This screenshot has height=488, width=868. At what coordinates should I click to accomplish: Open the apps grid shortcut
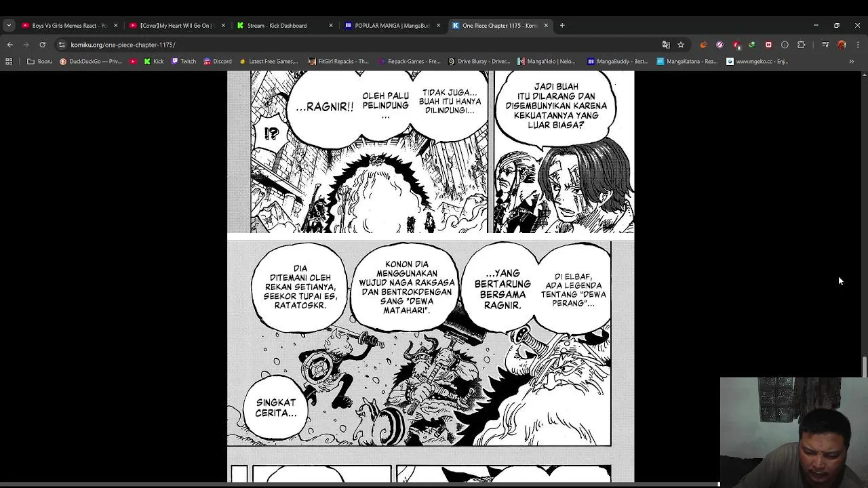9,61
